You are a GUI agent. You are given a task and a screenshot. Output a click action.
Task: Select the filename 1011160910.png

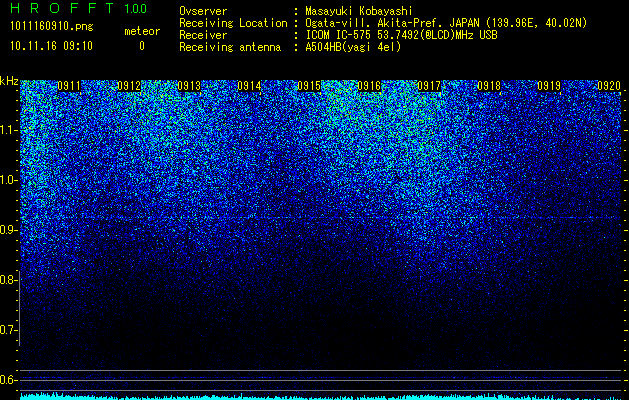click(x=52, y=27)
